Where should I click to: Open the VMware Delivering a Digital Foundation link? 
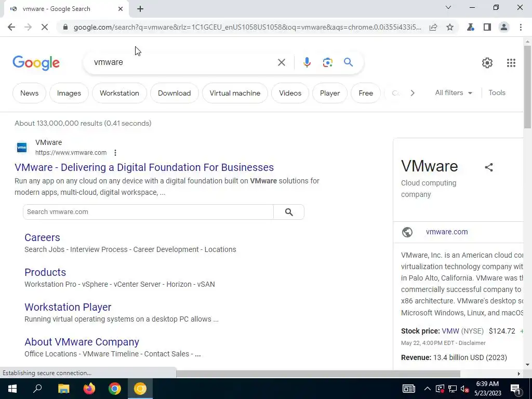tap(144, 167)
